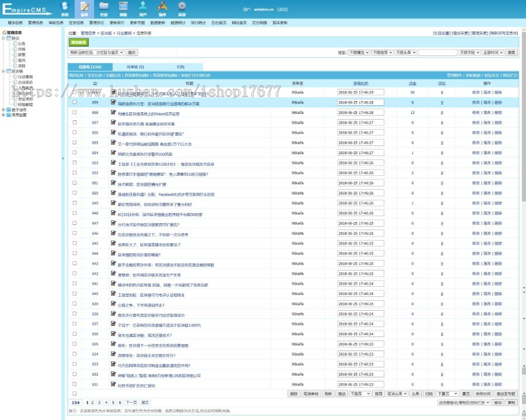Open the 栏目 (Columns) folder icon
Viewport: 526px width, 420px height.
(x=103, y=9)
